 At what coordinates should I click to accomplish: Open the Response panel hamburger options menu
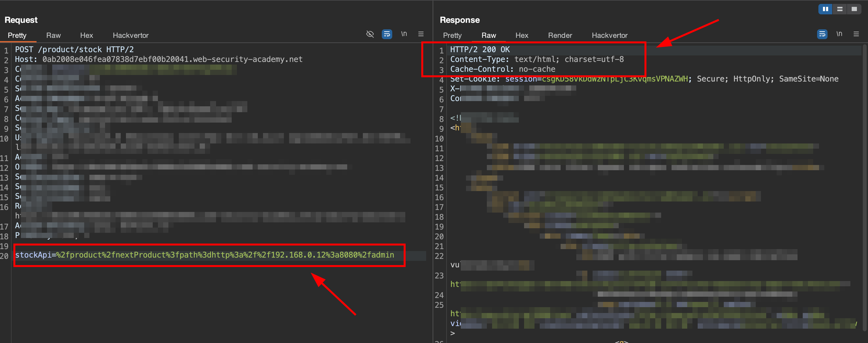856,34
